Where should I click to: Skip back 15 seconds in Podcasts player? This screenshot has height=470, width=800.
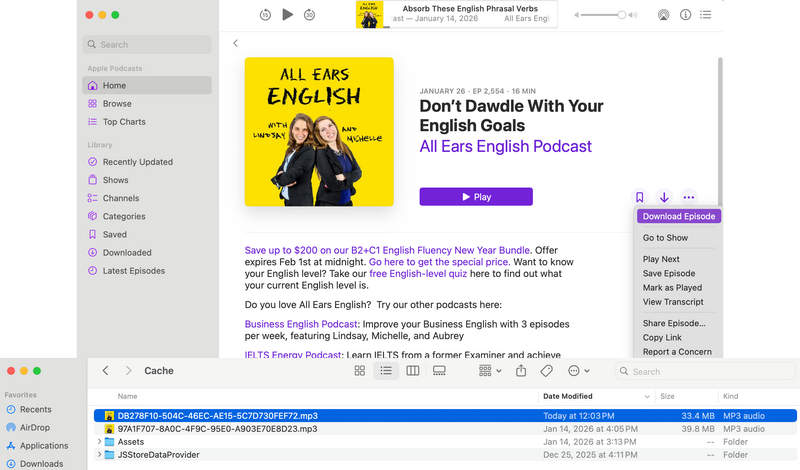pos(265,15)
